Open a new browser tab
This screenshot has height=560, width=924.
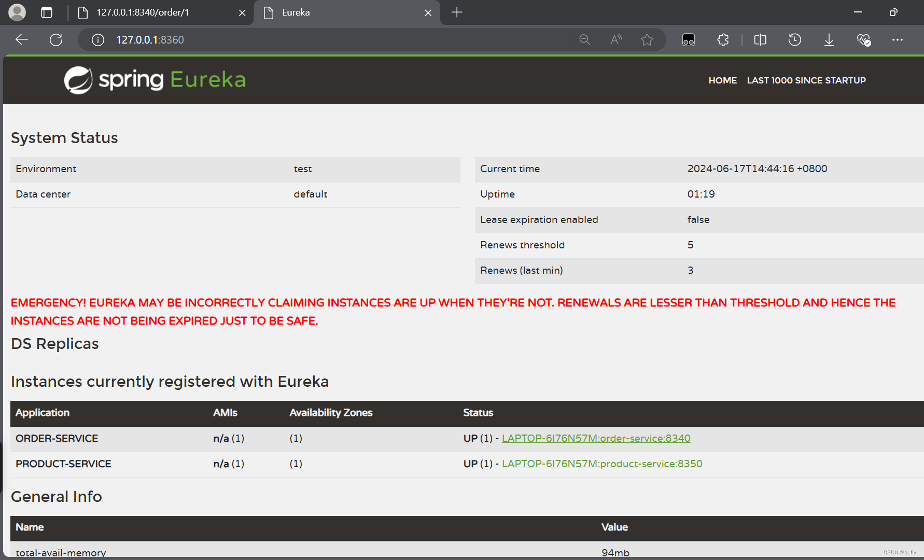[457, 12]
